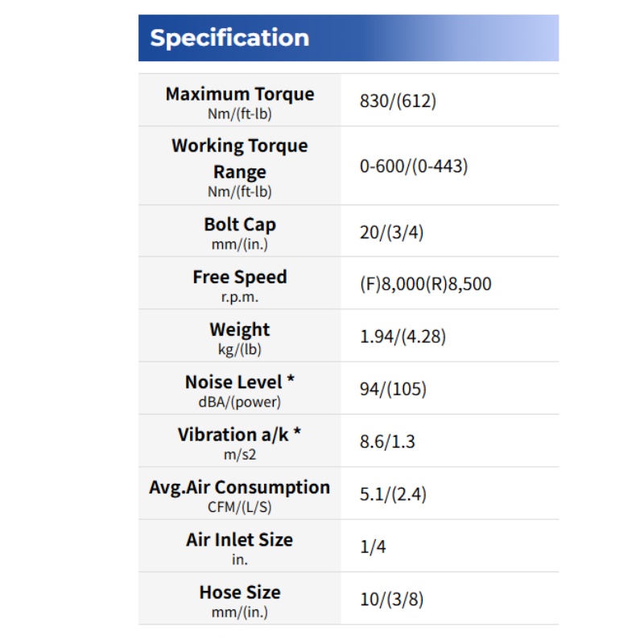Screen dimensions: 644x644
Task: Click the 20/(3/4) bolt cap value
Action: click(391, 233)
